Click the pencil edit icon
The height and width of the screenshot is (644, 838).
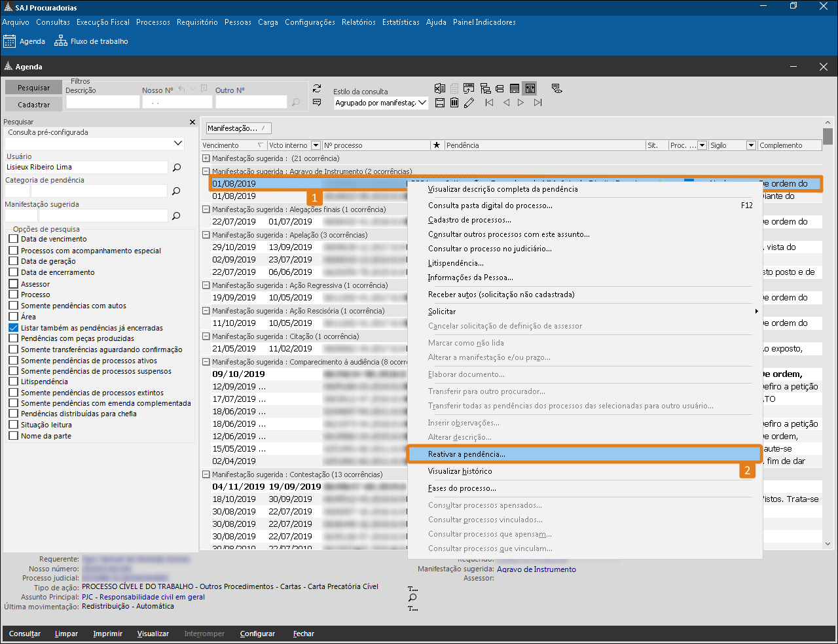click(469, 103)
